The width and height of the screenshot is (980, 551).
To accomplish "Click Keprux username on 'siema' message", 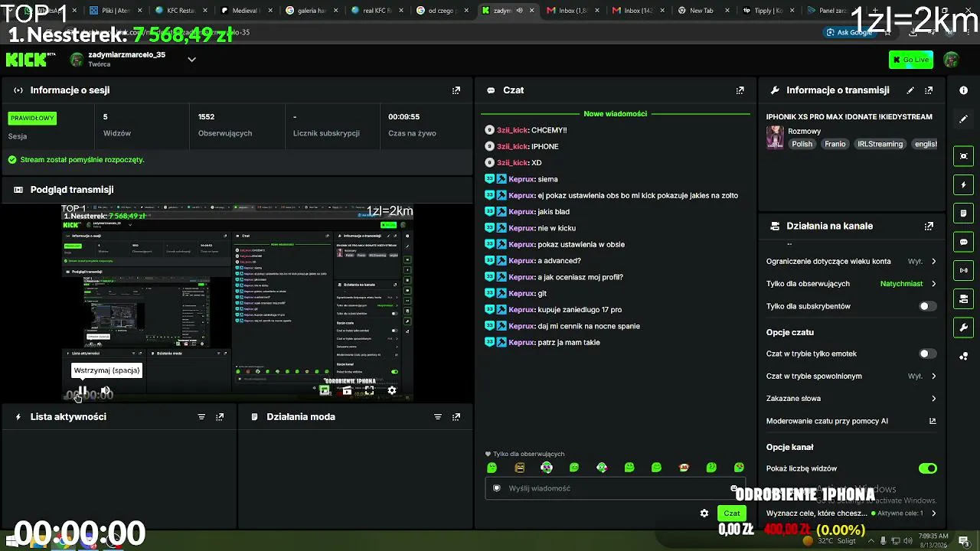I will [x=521, y=179].
